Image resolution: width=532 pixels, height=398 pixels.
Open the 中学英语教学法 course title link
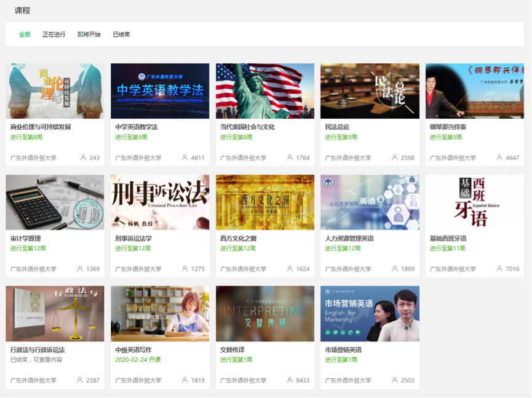pos(137,127)
